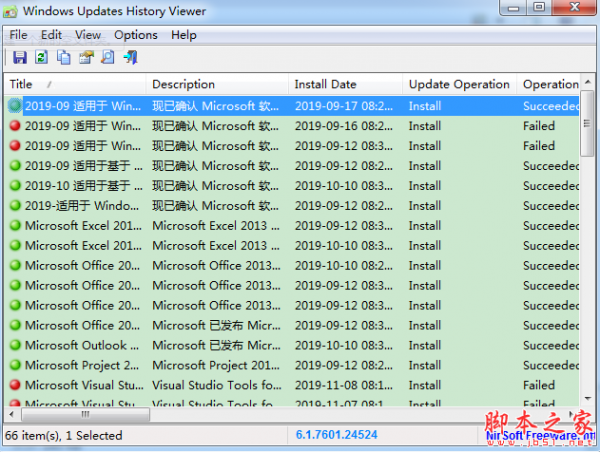The image size is (600, 452).
Task: Maximize the Windows Updates History Viewer window
Action: pyautogui.click(x=539, y=8)
